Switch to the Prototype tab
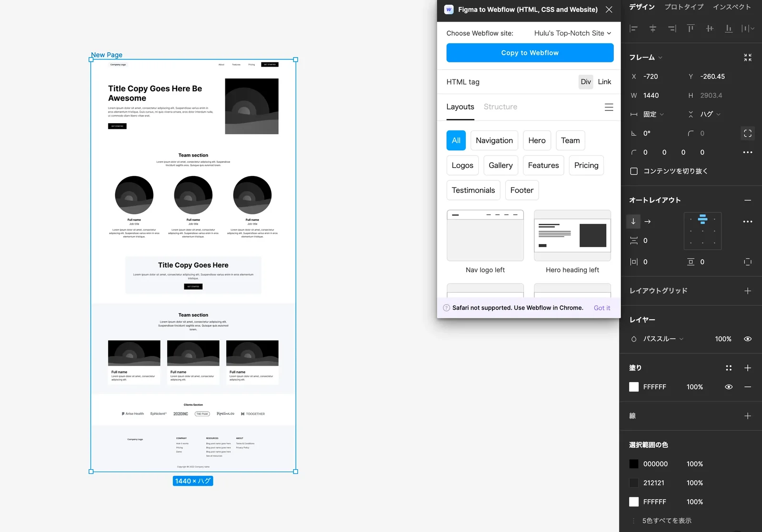Viewport: 762px width, 532px height. [684, 7]
